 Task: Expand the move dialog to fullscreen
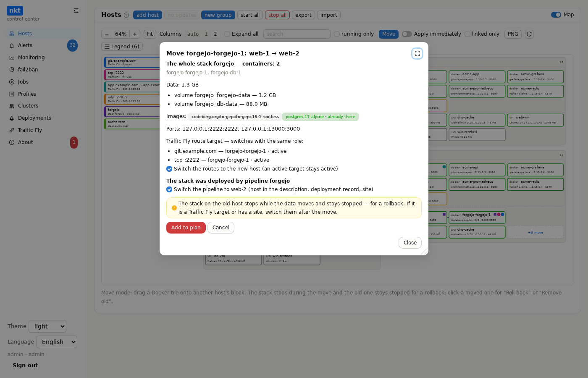pyautogui.click(x=417, y=53)
